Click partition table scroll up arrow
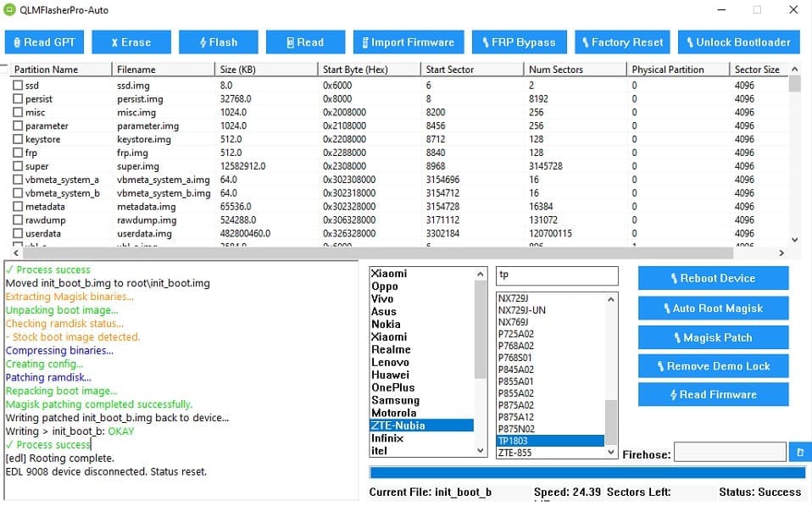The width and height of the screenshot is (812, 506). tap(795, 70)
